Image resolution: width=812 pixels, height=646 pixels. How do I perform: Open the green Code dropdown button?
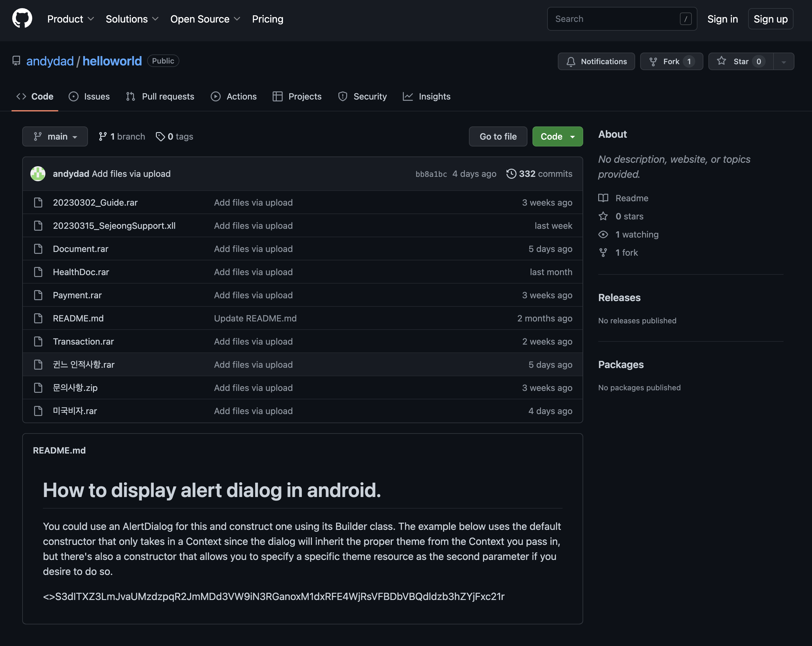point(558,136)
